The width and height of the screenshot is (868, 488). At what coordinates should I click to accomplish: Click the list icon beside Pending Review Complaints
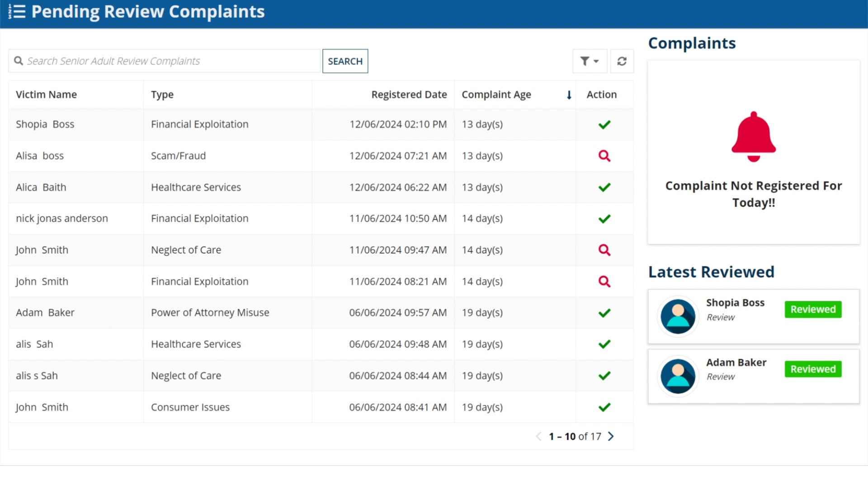[17, 12]
